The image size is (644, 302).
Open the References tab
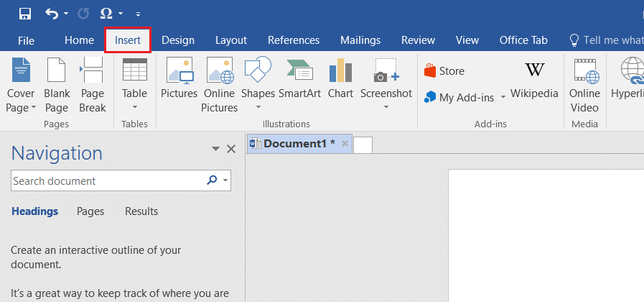tap(294, 40)
